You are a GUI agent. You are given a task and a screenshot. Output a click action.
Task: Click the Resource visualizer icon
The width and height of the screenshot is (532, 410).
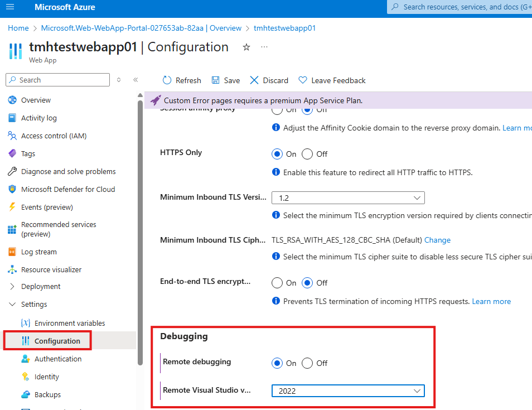(12, 269)
